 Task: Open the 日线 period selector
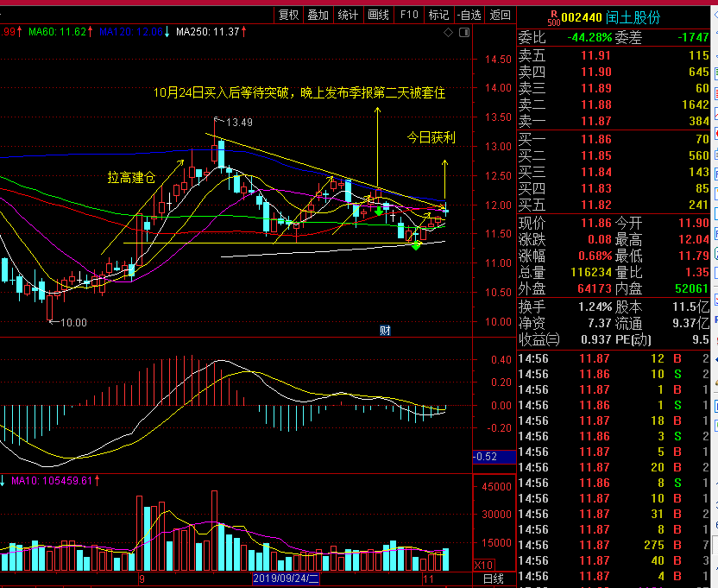[x=494, y=579]
